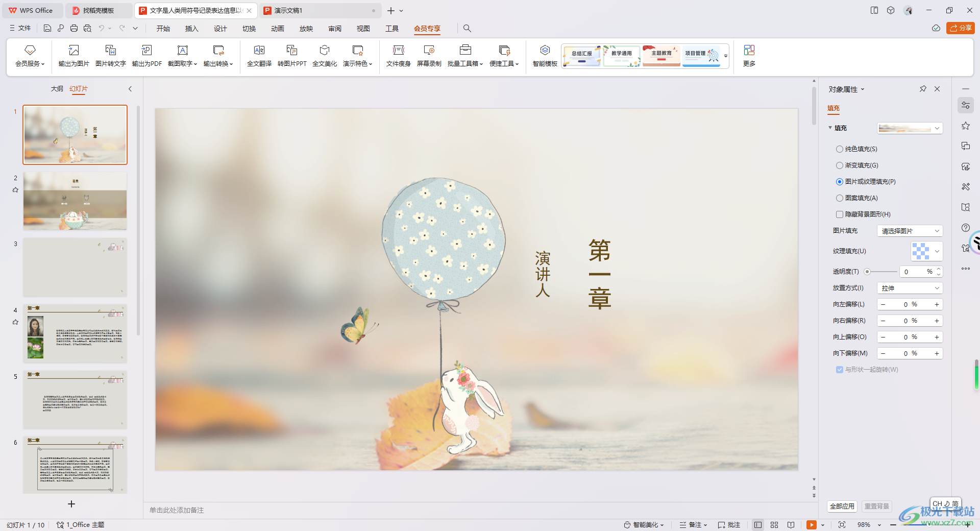Switch to 大纲 outline tab
980x531 pixels.
[57, 89]
